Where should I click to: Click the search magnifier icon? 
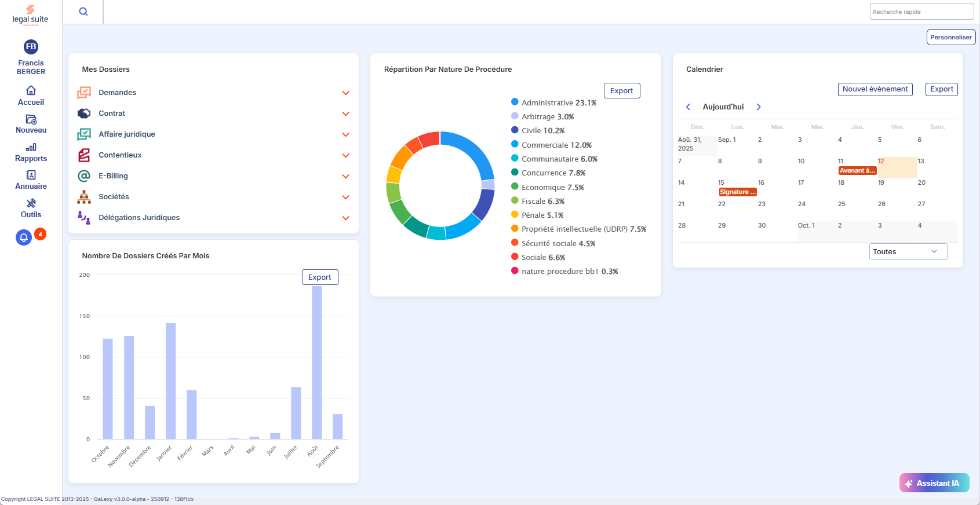[83, 12]
